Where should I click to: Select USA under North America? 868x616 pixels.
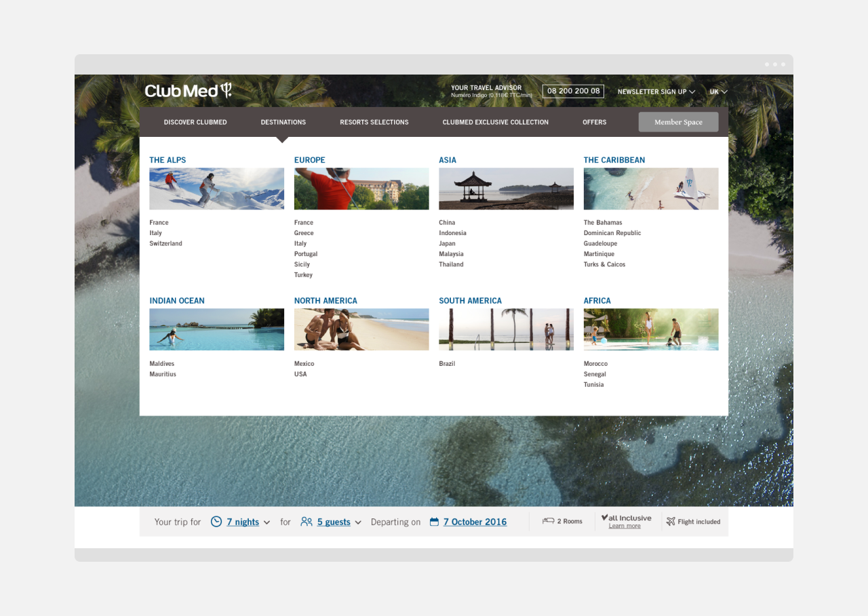coord(300,374)
